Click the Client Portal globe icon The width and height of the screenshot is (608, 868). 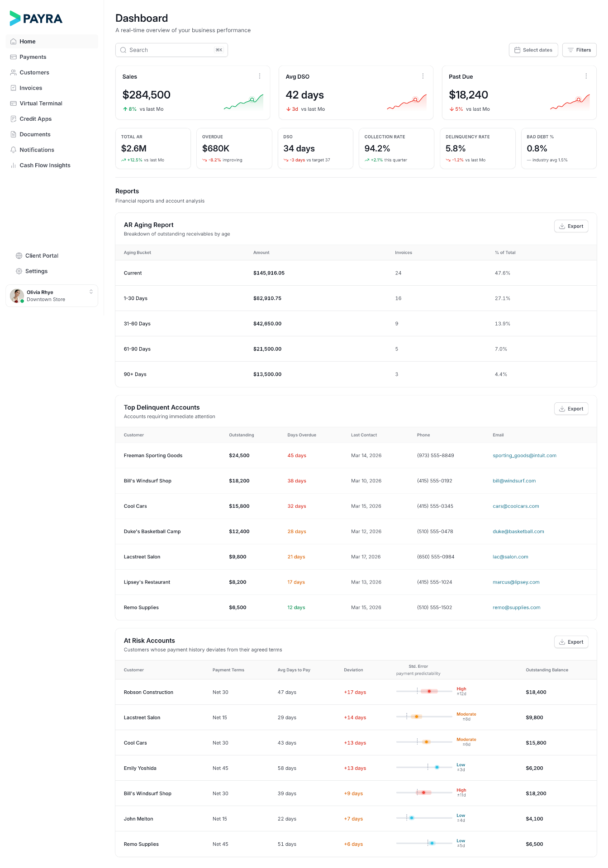[19, 256]
